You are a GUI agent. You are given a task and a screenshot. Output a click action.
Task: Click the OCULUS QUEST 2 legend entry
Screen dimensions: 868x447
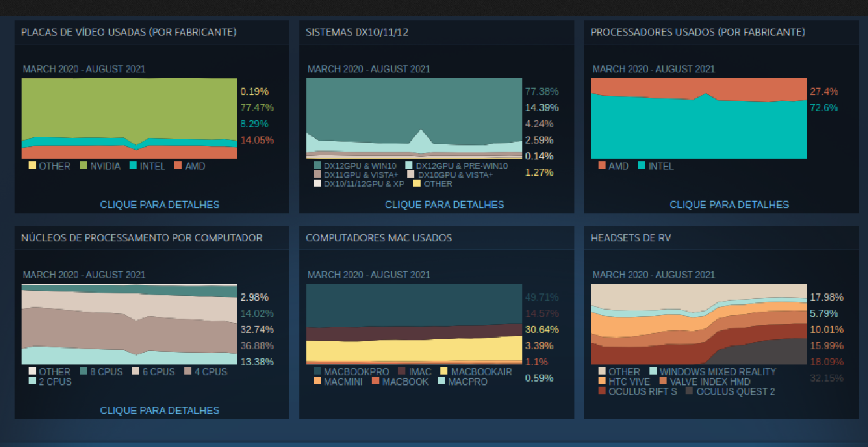click(x=731, y=392)
